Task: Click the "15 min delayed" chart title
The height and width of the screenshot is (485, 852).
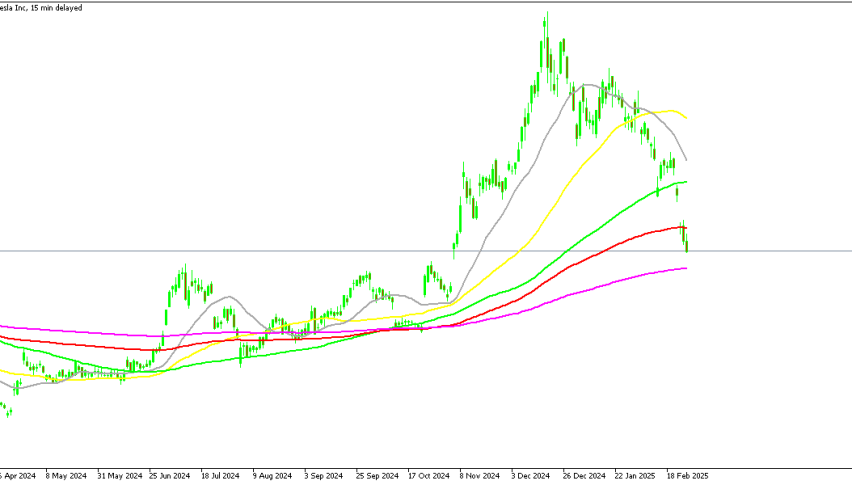Action: [41, 8]
